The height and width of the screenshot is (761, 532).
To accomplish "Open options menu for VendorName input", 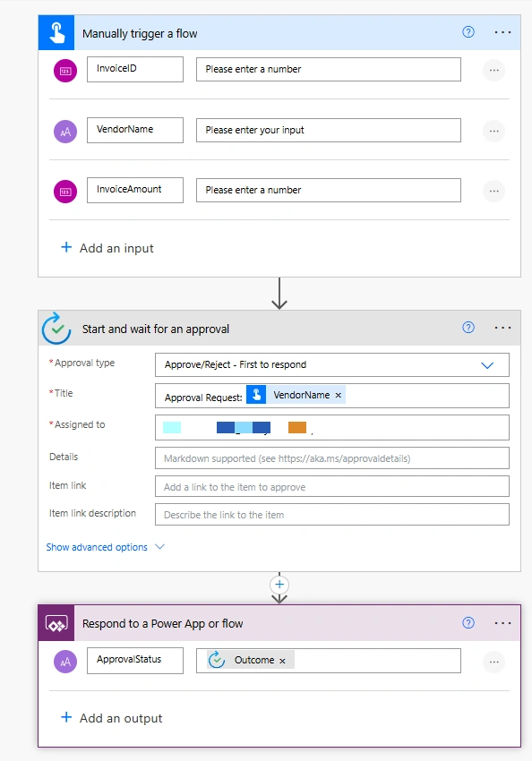I will click(493, 131).
